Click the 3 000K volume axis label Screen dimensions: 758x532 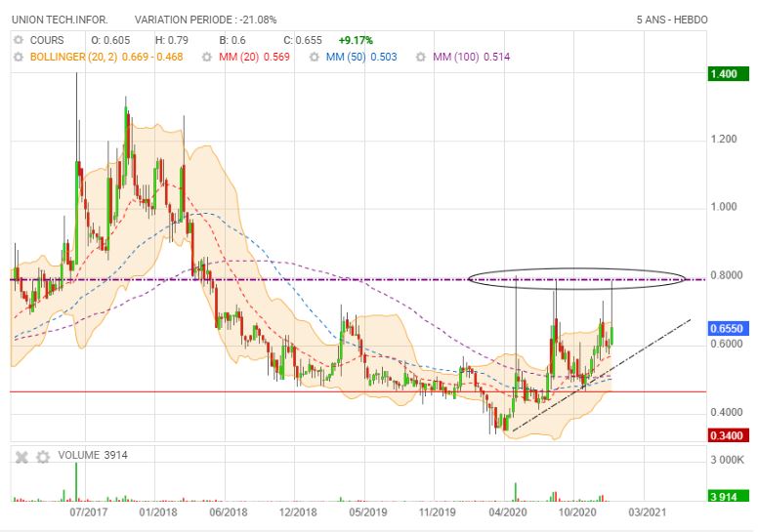[x=727, y=460]
